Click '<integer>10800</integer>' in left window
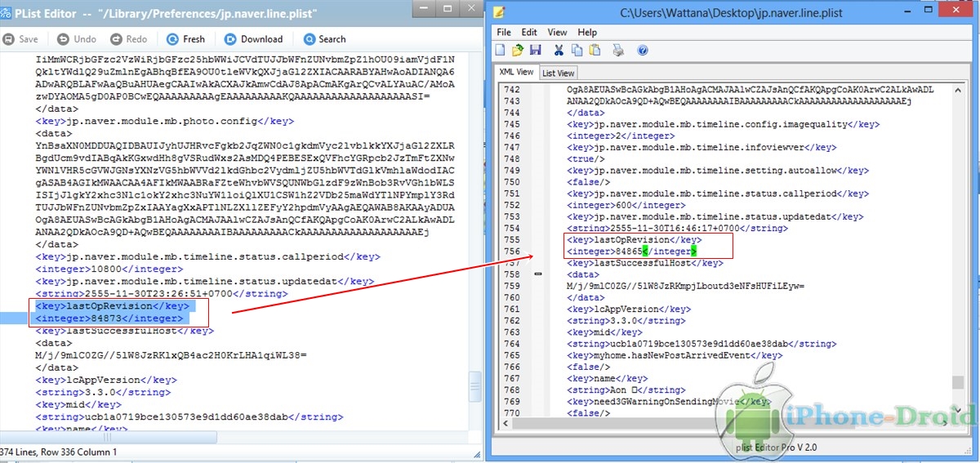The height and width of the screenshot is (463, 980). click(x=109, y=269)
